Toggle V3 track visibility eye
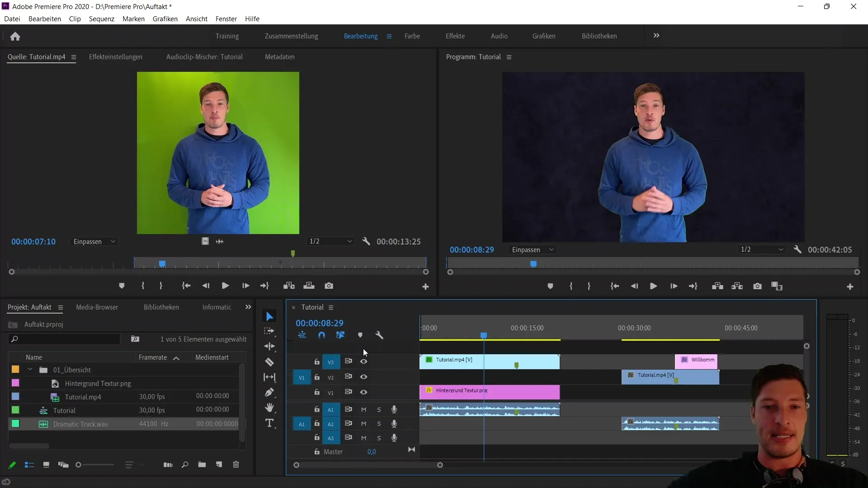The image size is (868, 488). [x=363, y=361]
